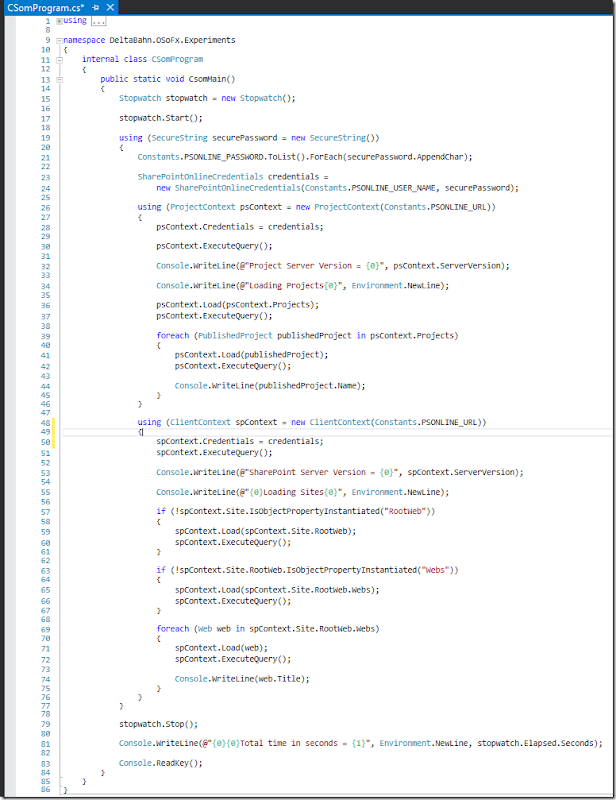This screenshot has width=616, height=800.
Task: Collapse the CSomMain method block
Action: tap(59, 80)
